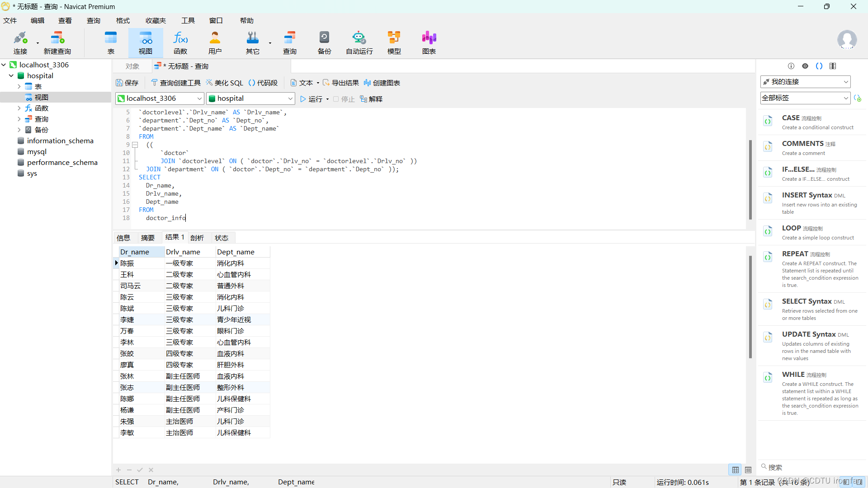
Task: Click Create Chart (创建图表)
Action: tap(382, 83)
